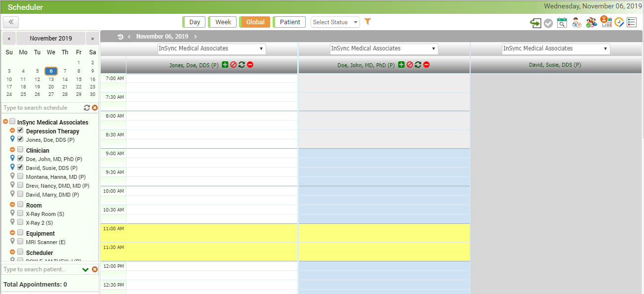Check the Montana, Hanna, MD checkbox
The image size is (644, 294).
coord(20,176)
